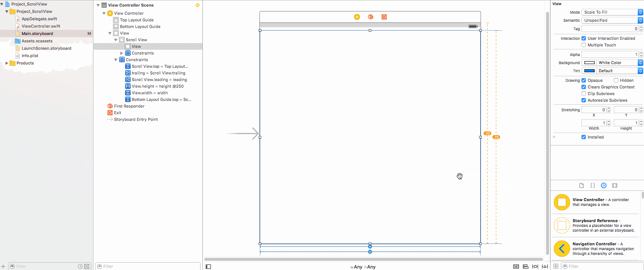Collapse the Scroll View disclosure triangle
Image resolution: width=644 pixels, height=270 pixels.
pyautogui.click(x=116, y=40)
